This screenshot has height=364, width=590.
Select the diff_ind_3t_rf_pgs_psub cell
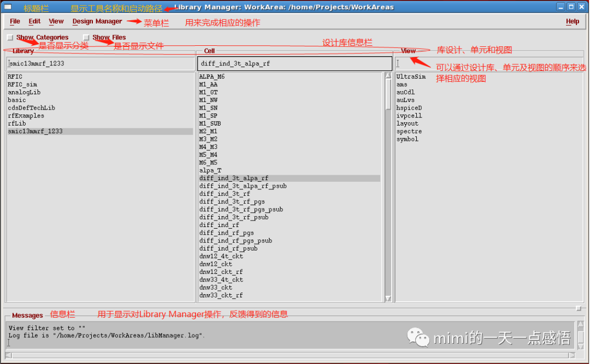point(241,210)
